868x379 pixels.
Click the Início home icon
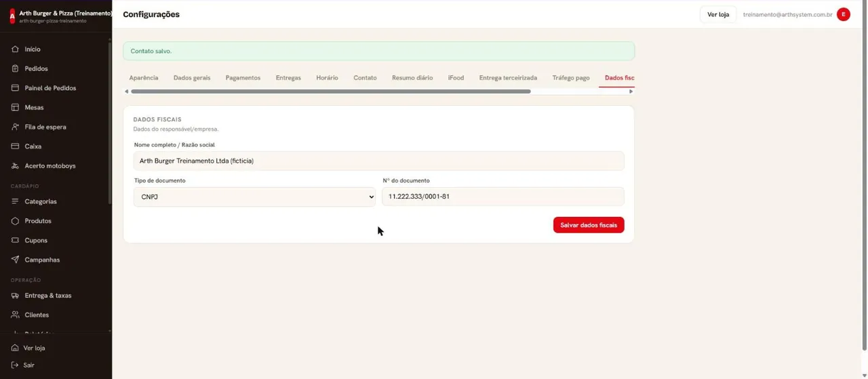15,49
